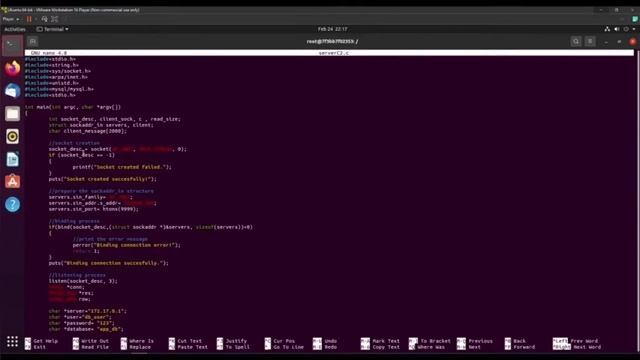Screen dimensions: 640x360
Task: Open the Files manager in the dock
Action: point(12,113)
